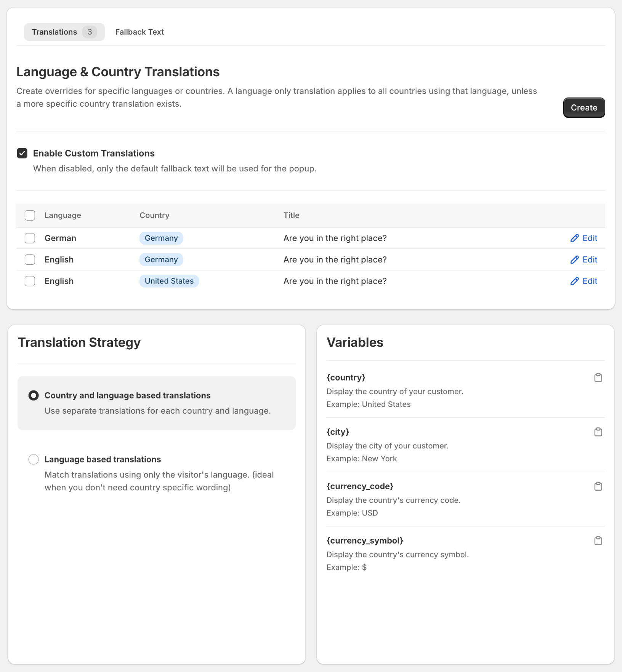Copy the {currency_code} variable to clipboard
622x672 pixels.
pyautogui.click(x=598, y=486)
